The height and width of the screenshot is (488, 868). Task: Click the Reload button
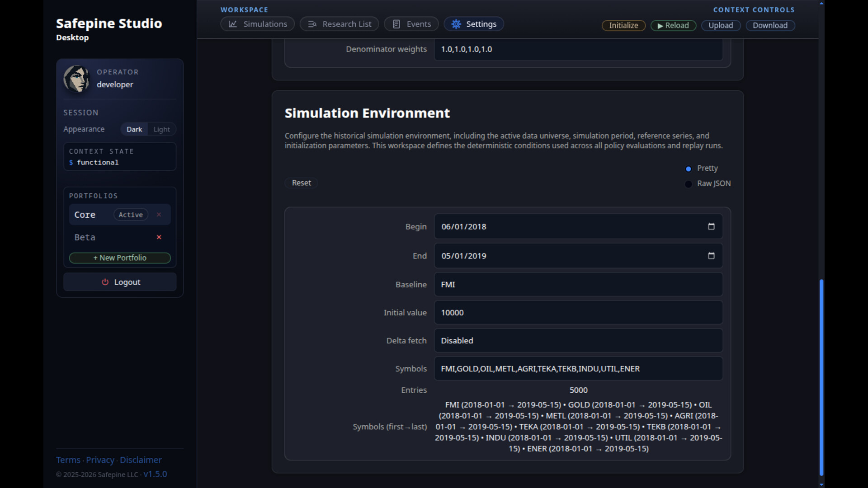[x=673, y=25]
